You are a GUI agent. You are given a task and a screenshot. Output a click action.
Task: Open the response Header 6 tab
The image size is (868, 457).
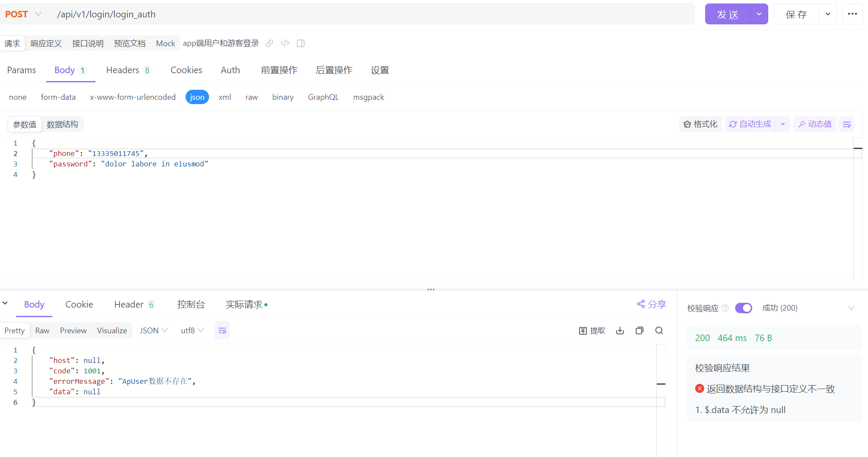pyautogui.click(x=134, y=305)
